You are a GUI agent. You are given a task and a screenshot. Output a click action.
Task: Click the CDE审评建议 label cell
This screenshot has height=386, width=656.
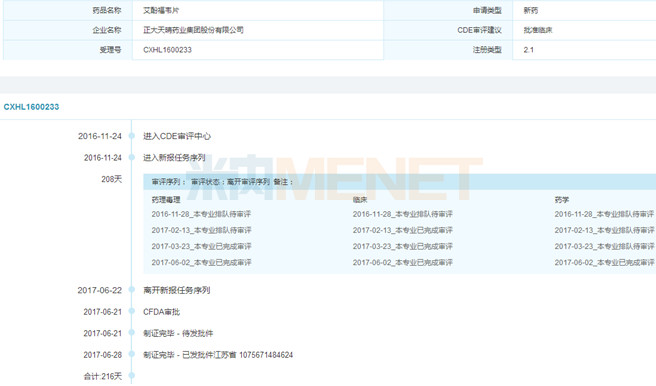pyautogui.click(x=448, y=30)
